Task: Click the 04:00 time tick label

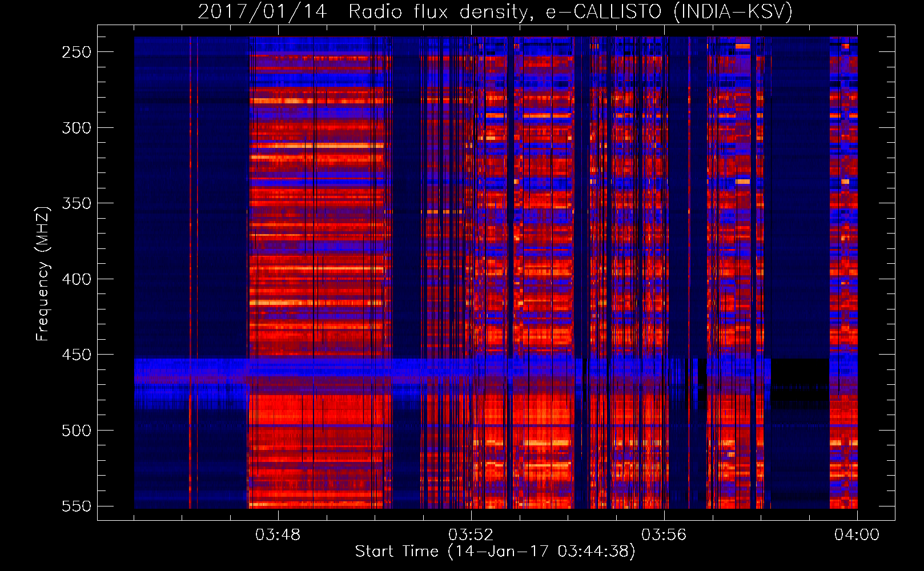Action: coord(857,535)
